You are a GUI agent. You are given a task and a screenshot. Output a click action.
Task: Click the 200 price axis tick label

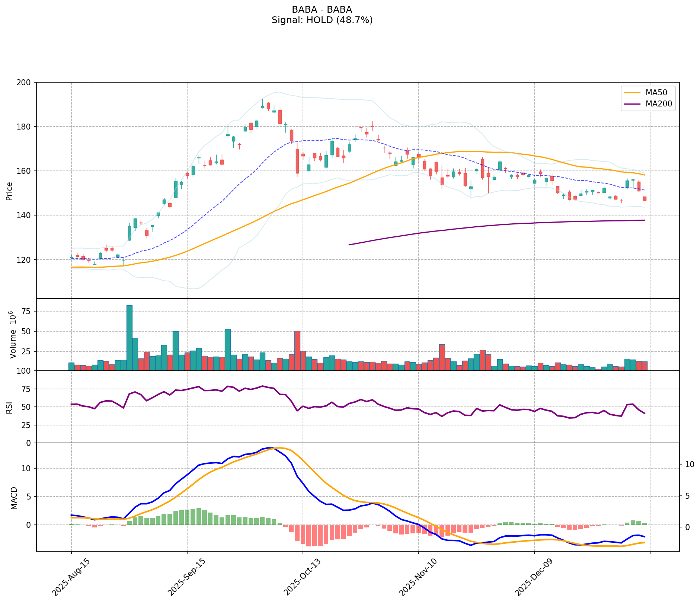[x=25, y=83]
